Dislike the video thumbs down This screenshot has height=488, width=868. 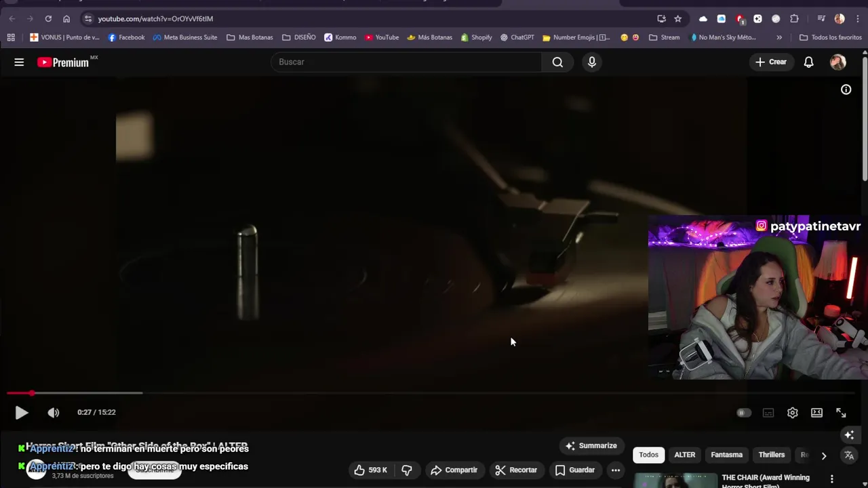[407, 470]
